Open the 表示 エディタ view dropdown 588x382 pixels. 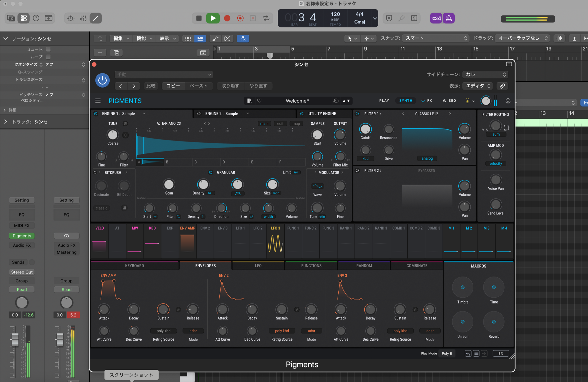pos(478,86)
